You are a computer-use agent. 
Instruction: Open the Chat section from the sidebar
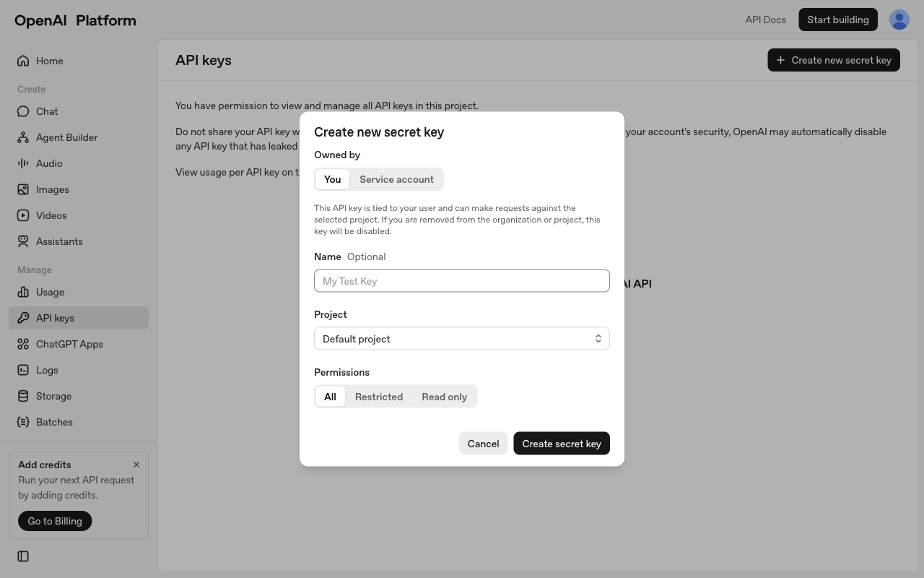46,111
